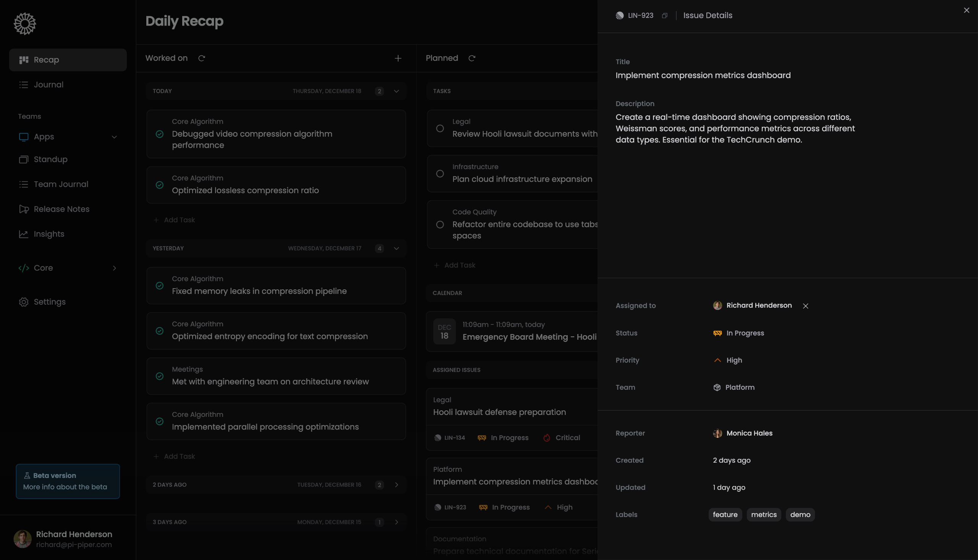978x560 pixels.
Task: Click the app logo in sidebar
Action: tap(25, 24)
